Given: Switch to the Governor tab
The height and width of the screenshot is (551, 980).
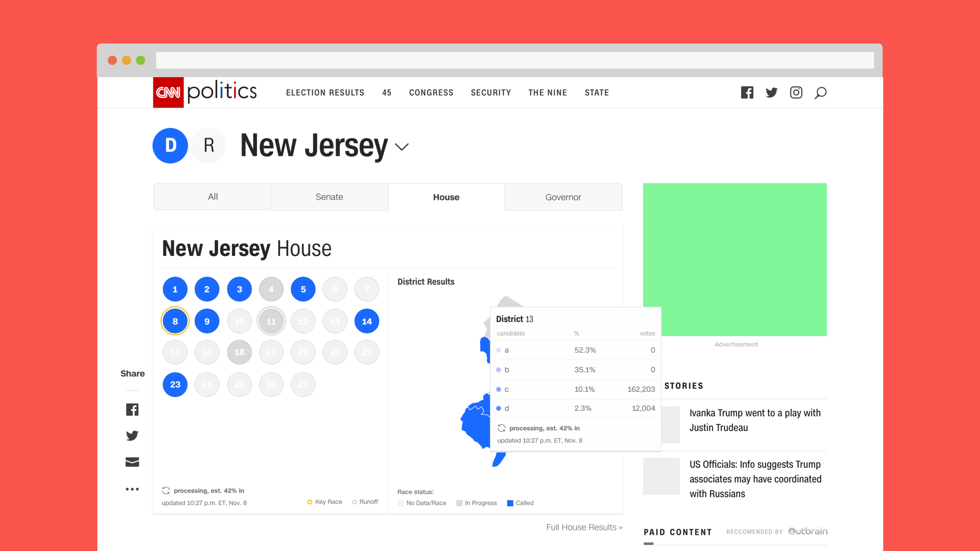Looking at the screenshot, I should coord(563,197).
